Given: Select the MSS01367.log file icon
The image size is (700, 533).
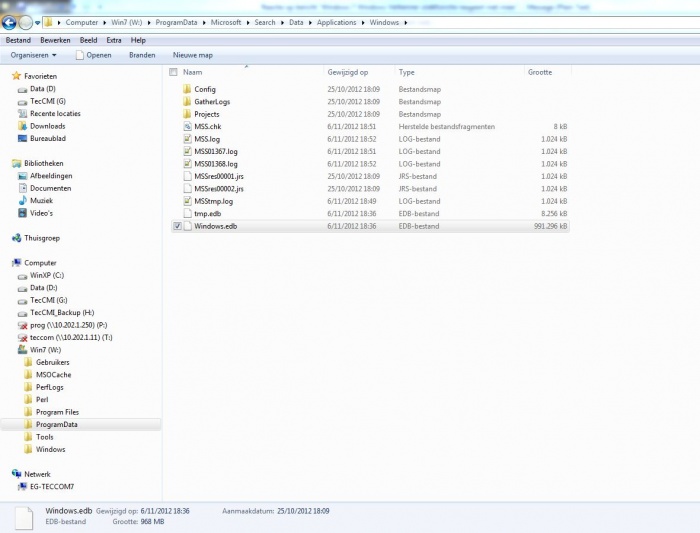Looking at the screenshot, I should (x=188, y=151).
